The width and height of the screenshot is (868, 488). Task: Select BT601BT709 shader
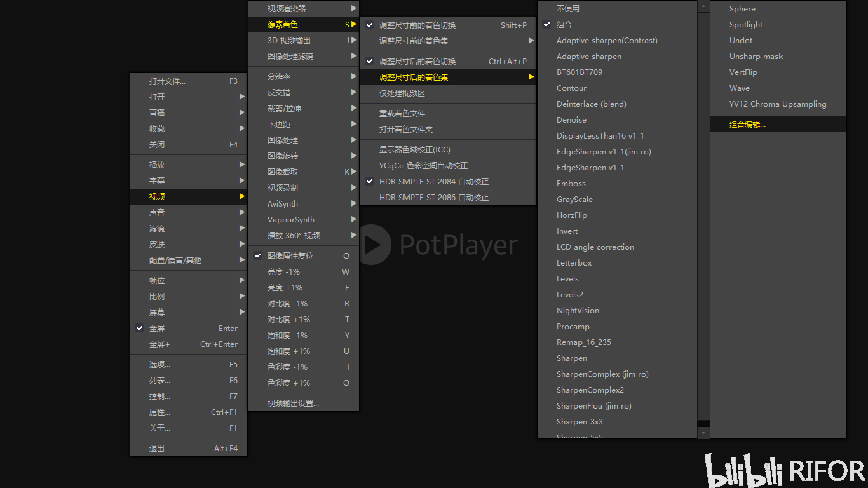pos(617,72)
